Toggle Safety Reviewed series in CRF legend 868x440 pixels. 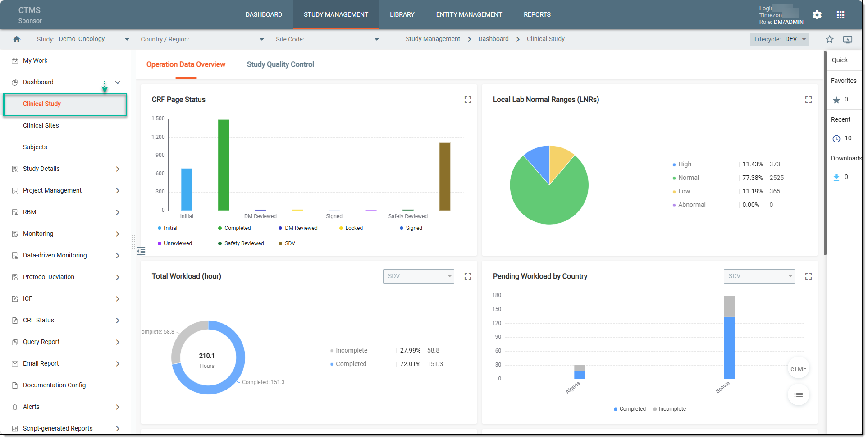tap(242, 243)
